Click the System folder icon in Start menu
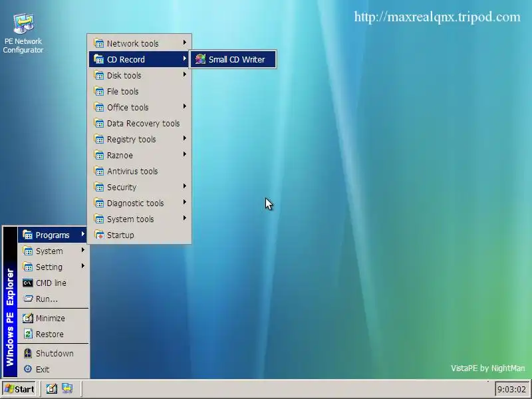Image resolution: width=532 pixels, height=399 pixels. coord(27,251)
